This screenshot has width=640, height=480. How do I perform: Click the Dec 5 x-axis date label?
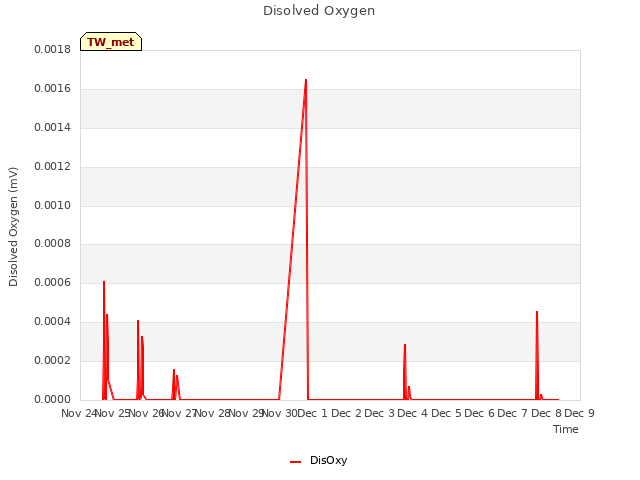point(446,413)
